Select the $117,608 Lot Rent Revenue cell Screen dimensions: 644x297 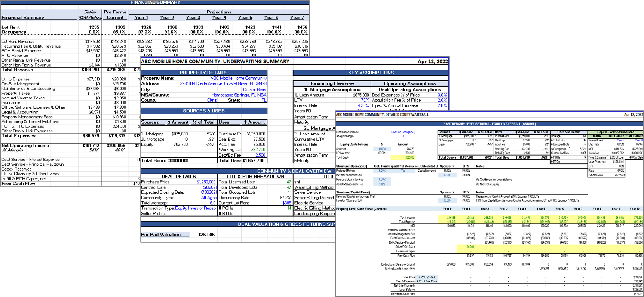(x=92, y=42)
